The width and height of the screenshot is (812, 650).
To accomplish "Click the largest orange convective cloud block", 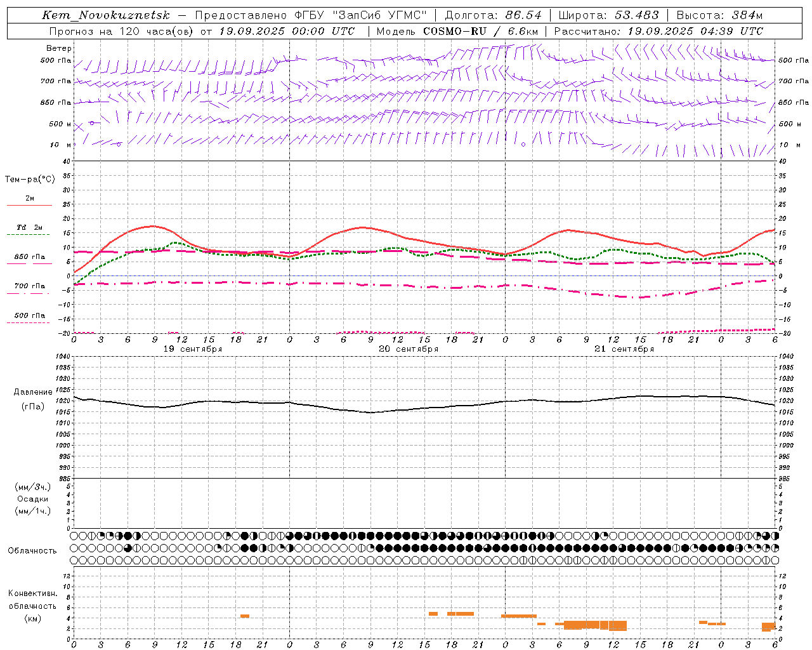I will click(x=595, y=625).
